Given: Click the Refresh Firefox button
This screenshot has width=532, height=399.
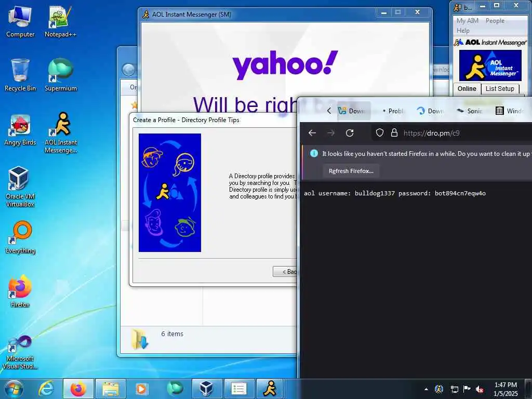Looking at the screenshot, I should (351, 171).
